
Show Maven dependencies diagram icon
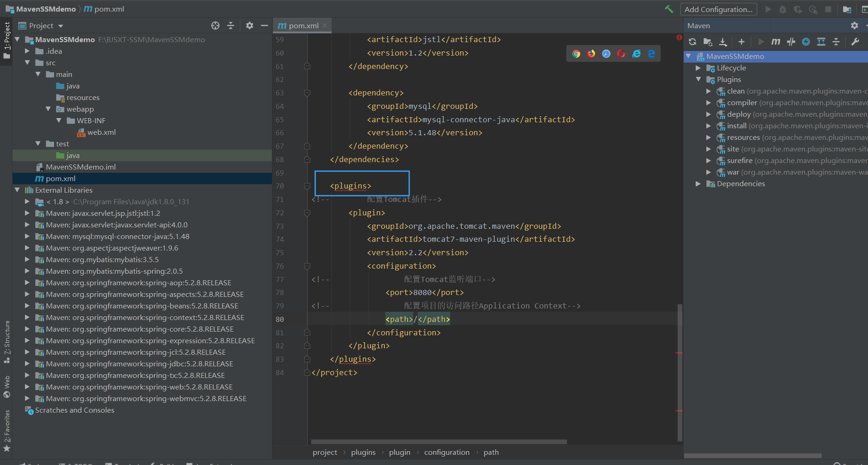point(821,42)
